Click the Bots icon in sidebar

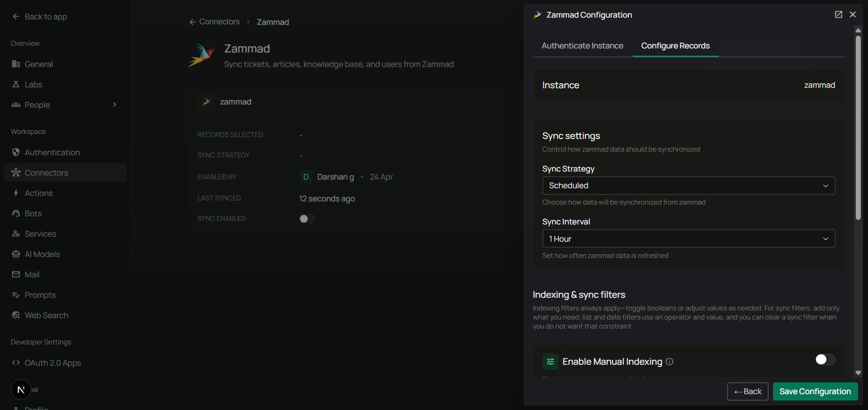click(x=16, y=213)
